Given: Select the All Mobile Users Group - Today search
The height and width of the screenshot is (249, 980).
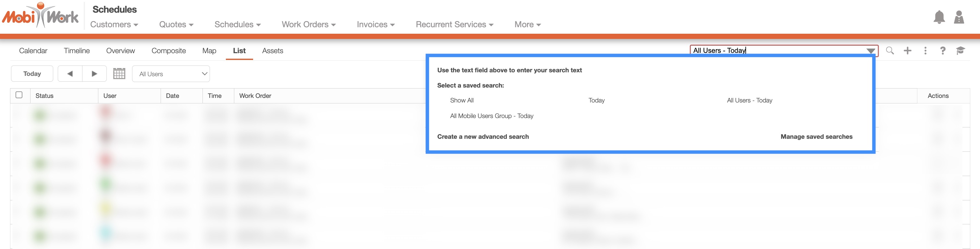Looking at the screenshot, I should click(492, 116).
